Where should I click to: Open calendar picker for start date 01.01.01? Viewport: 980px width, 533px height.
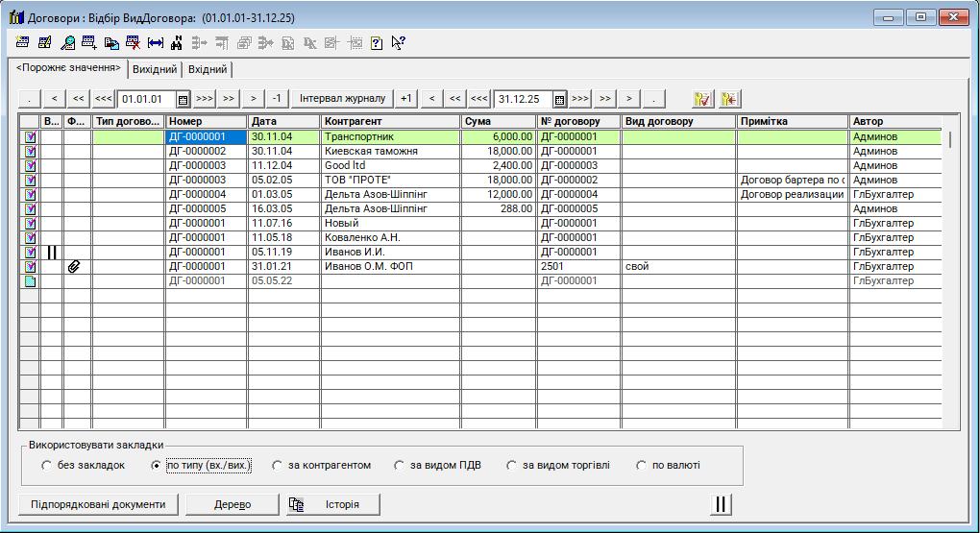pyautogui.click(x=183, y=99)
